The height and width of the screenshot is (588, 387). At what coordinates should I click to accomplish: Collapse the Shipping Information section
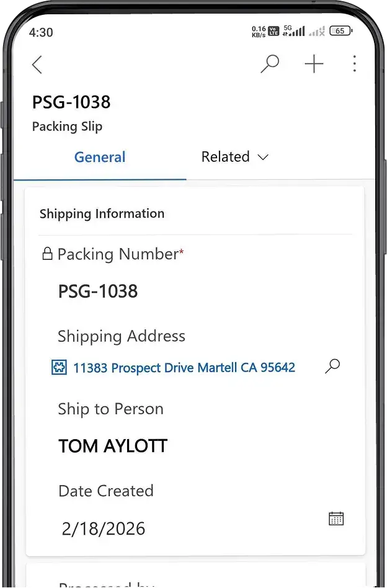102,213
